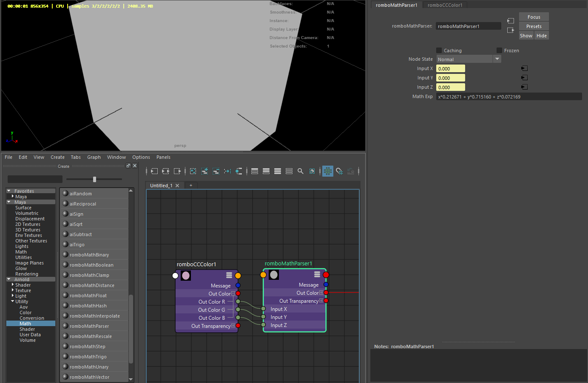Expand the Arnold Texture category
This screenshot has width=588, height=383.
coord(13,290)
